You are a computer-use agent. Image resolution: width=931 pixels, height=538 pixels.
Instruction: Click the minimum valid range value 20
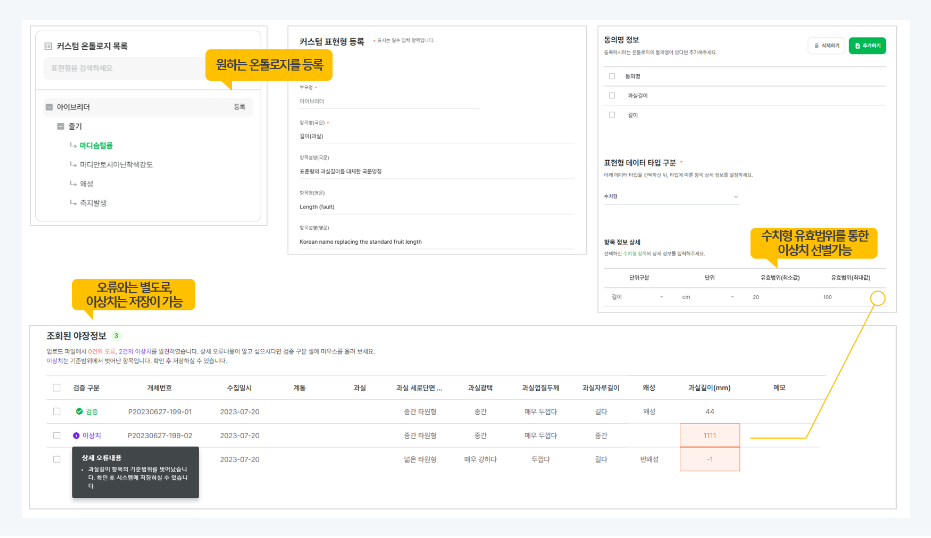(x=756, y=297)
